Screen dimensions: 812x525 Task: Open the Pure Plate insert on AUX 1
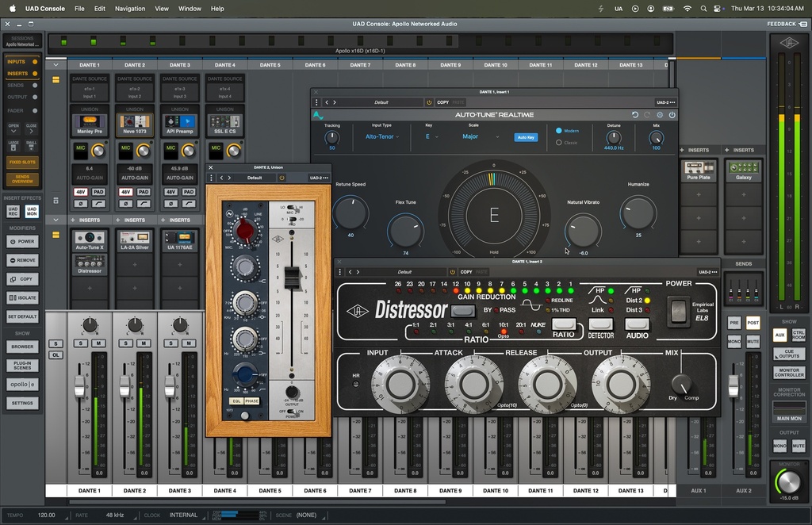click(699, 171)
